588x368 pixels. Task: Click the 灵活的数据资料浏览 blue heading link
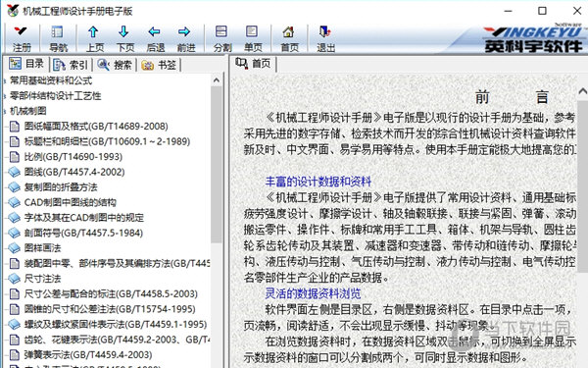click(x=313, y=293)
